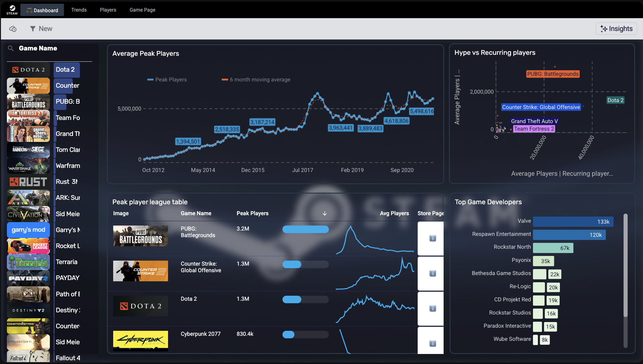Choose the Path of Exile sidebar image

tap(28, 294)
